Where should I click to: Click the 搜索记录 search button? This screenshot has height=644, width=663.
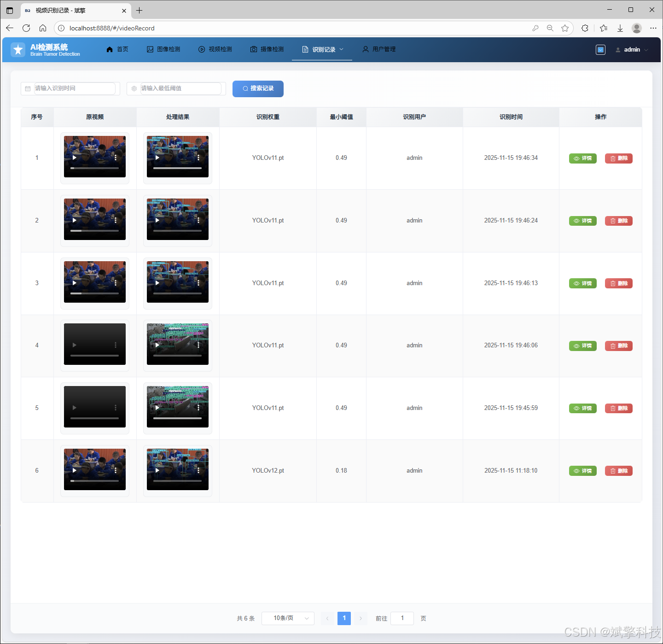[258, 88]
